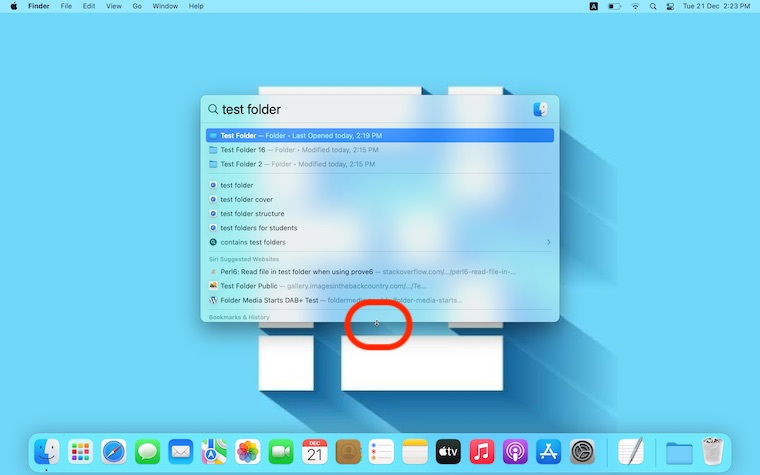Choose the 'test folder cover' suggestion
The image size is (760, 475).
click(380, 199)
